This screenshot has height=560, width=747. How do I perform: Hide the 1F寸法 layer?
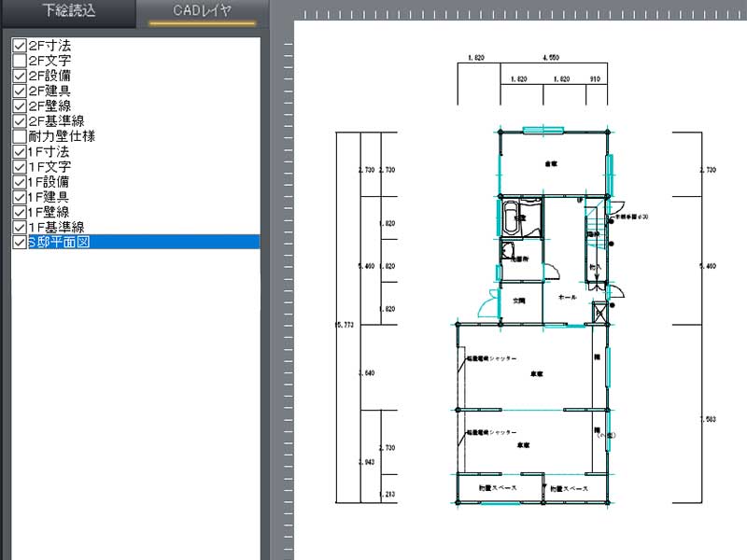click(19, 151)
